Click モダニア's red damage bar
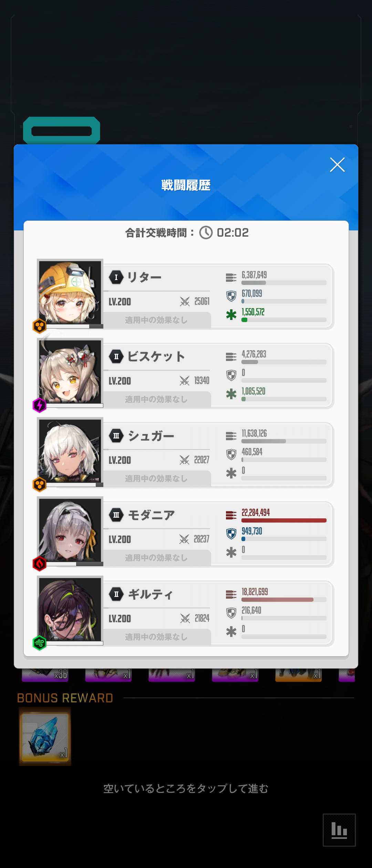372x868 pixels. 284,520
